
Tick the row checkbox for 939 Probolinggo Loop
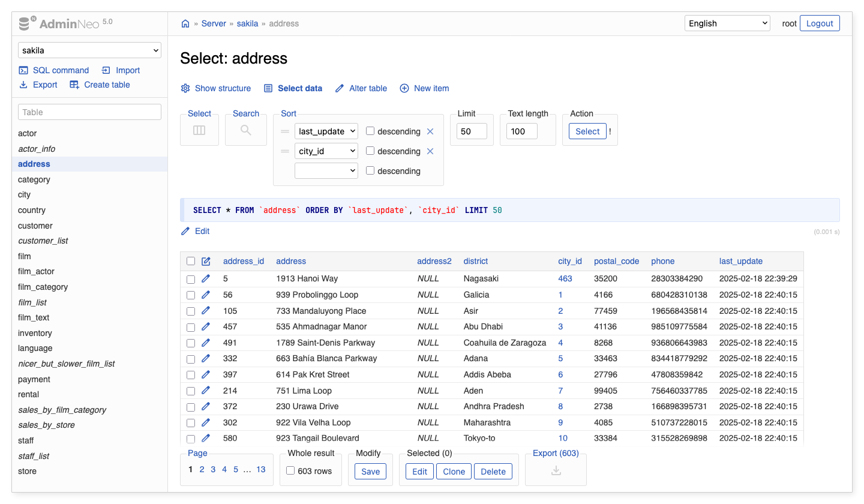tap(191, 295)
